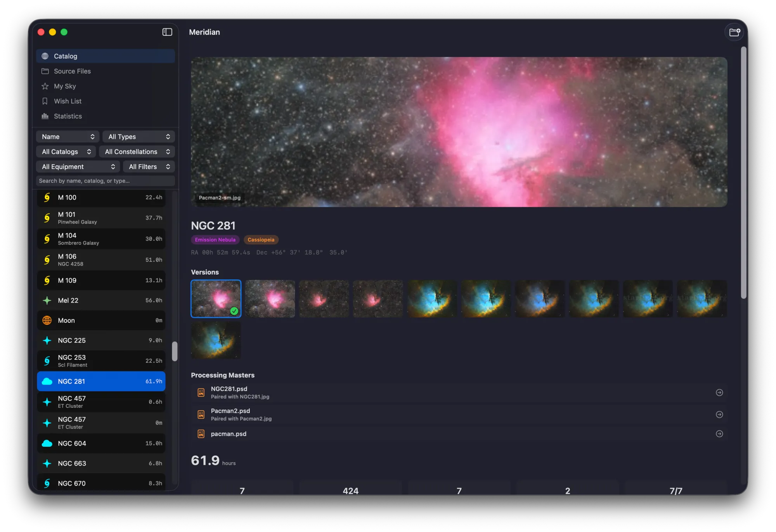776x532 pixels.
Task: Expand the All Constellations filter
Action: (x=137, y=151)
